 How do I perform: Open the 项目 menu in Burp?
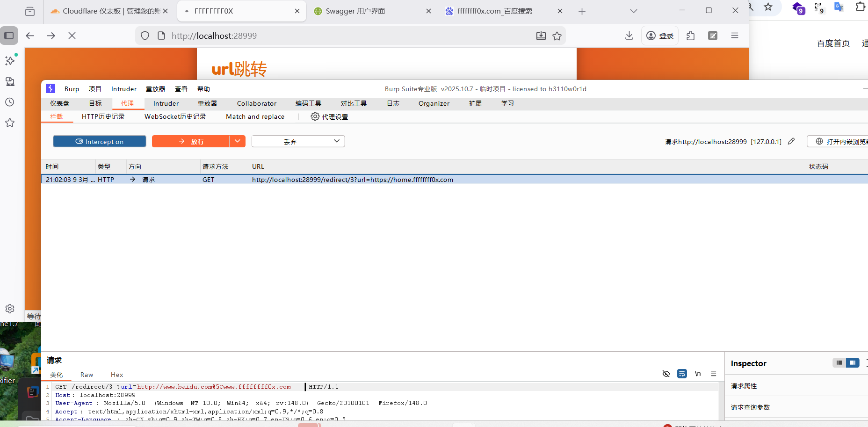coord(95,89)
